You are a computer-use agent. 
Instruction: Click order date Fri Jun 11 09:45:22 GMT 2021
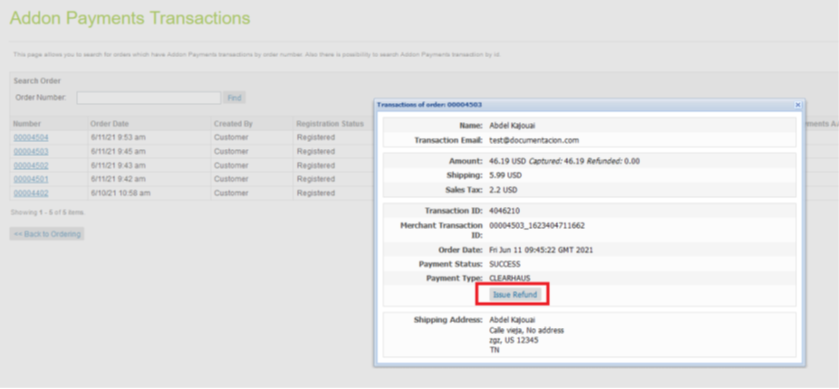(541, 250)
